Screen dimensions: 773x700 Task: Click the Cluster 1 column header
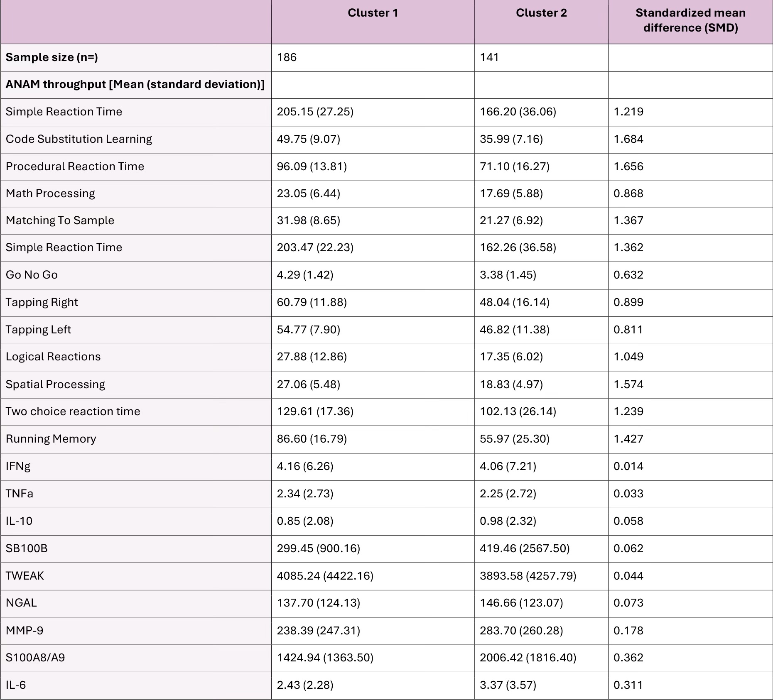tap(373, 13)
